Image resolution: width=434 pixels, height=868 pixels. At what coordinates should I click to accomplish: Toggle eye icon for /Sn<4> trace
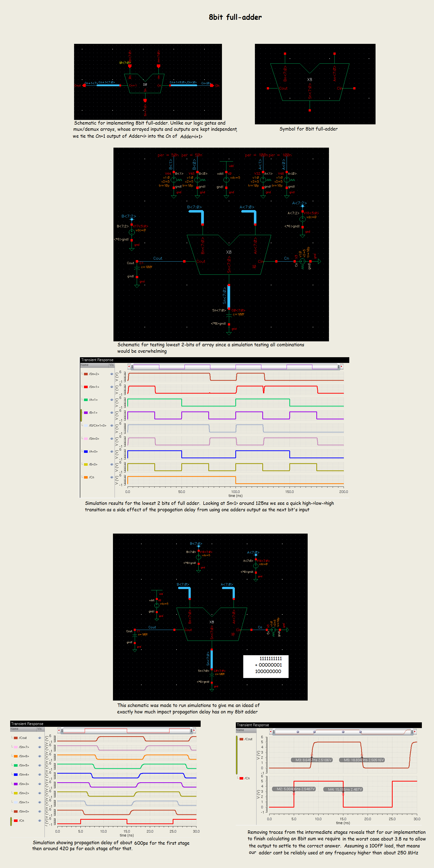click(40, 775)
